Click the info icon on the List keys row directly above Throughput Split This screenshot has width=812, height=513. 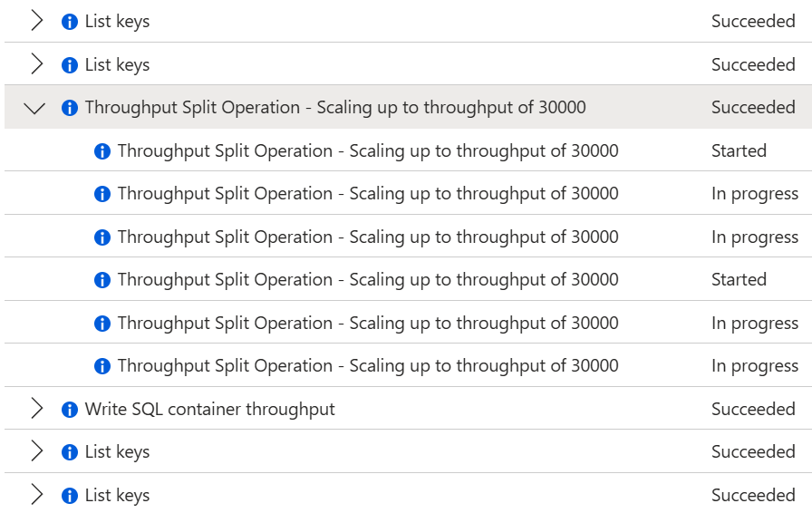point(69,65)
